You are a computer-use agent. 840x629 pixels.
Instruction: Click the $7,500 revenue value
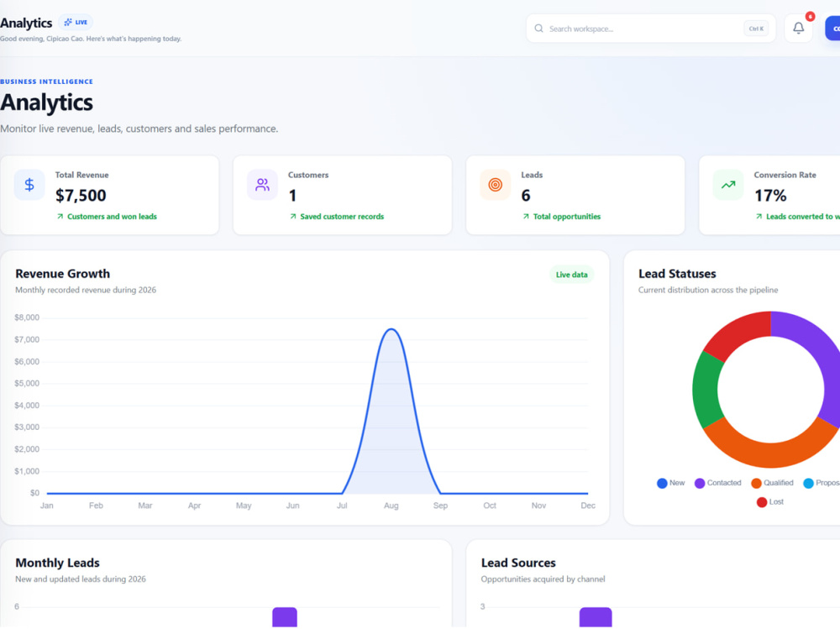[x=81, y=196]
